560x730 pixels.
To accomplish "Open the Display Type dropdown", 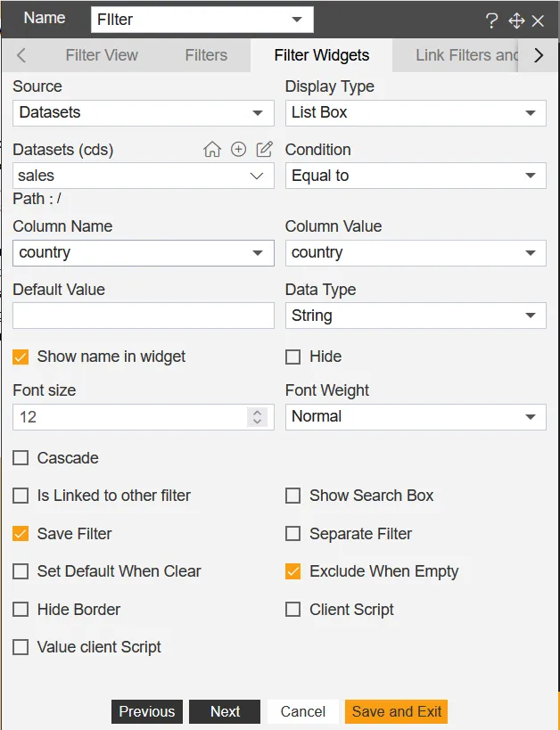I will [x=416, y=113].
